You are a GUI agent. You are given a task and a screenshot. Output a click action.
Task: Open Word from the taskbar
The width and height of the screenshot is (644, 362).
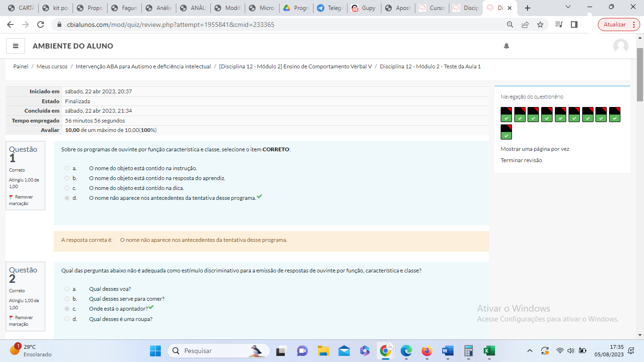click(447, 351)
